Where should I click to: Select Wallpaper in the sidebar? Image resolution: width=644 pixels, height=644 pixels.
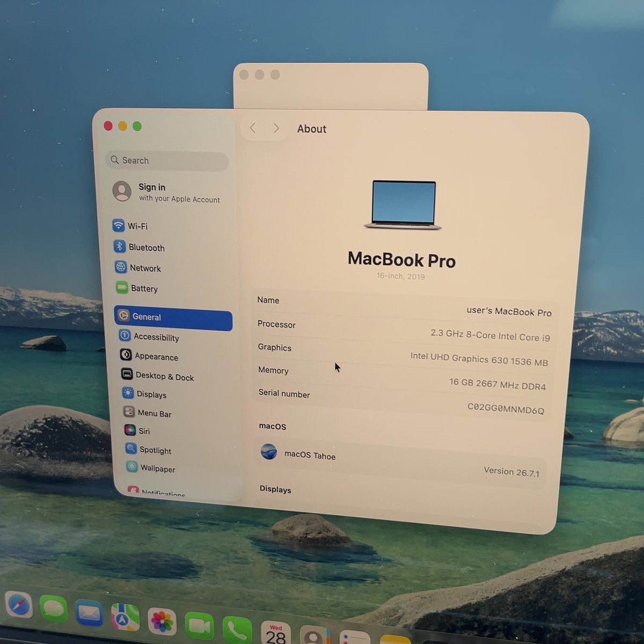(150, 468)
